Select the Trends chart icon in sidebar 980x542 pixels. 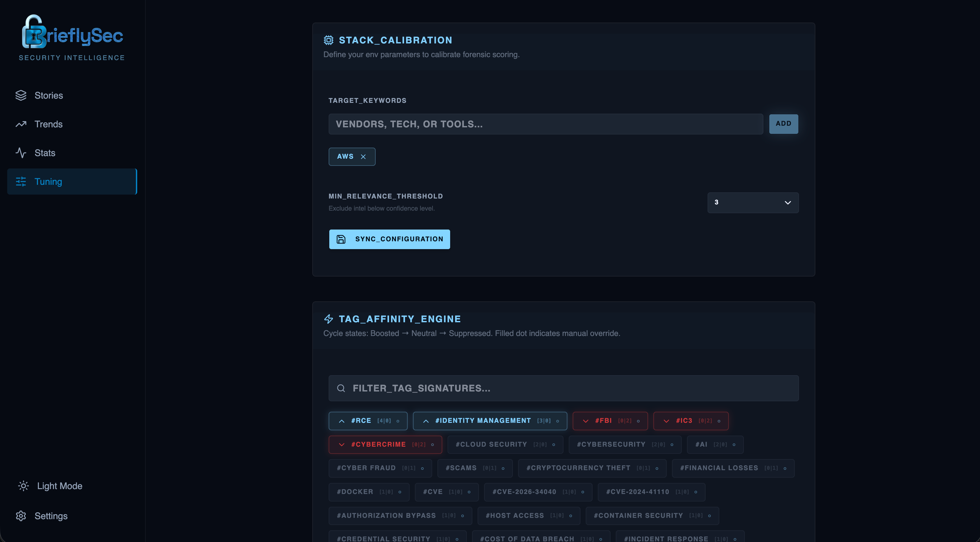[21, 124]
